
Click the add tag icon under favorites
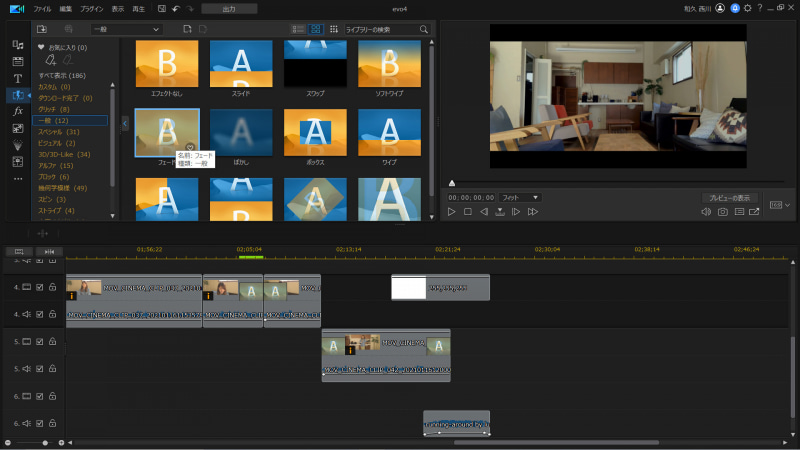tap(51, 60)
